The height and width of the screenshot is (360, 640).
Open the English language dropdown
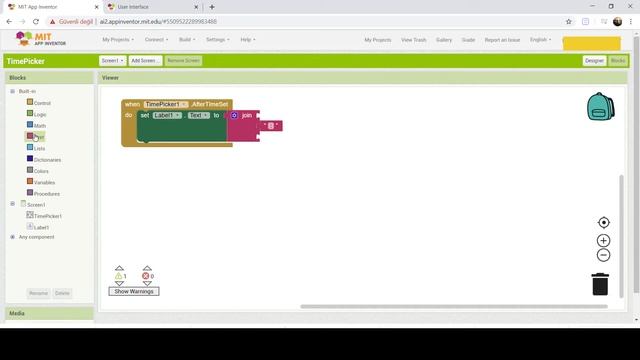click(x=540, y=40)
